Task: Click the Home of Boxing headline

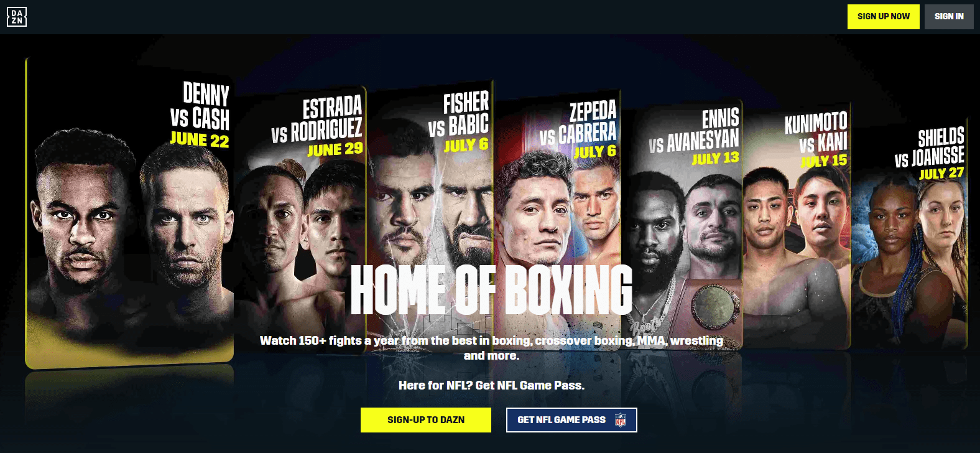Action: pos(491,290)
